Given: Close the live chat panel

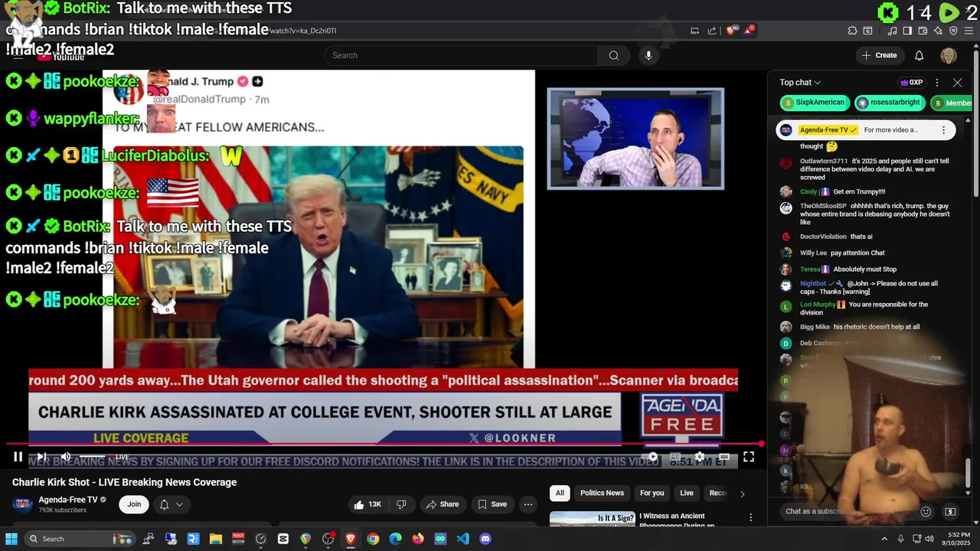Looking at the screenshot, I should tap(958, 83).
